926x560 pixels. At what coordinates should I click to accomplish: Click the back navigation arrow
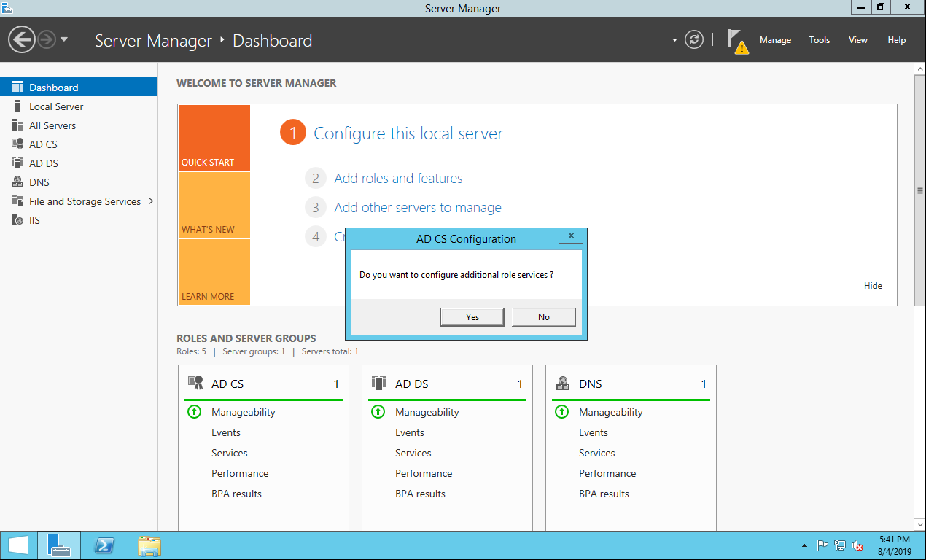[22, 39]
